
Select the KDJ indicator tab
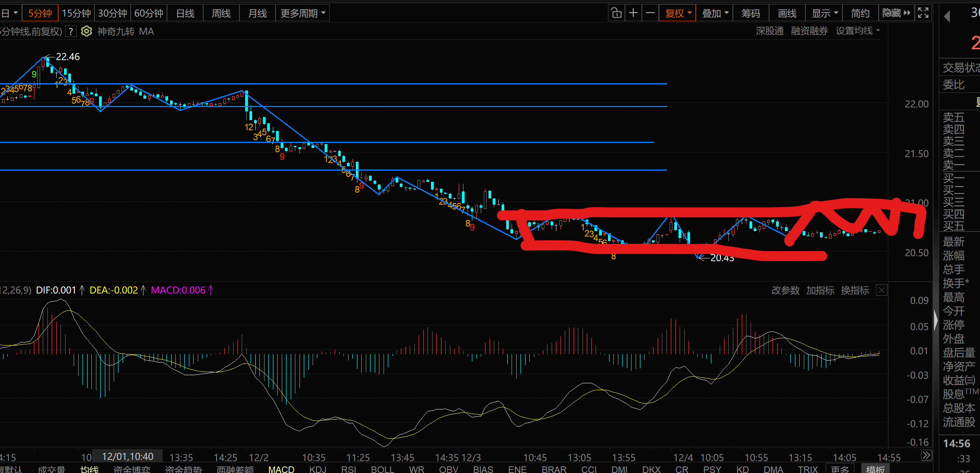318,469
